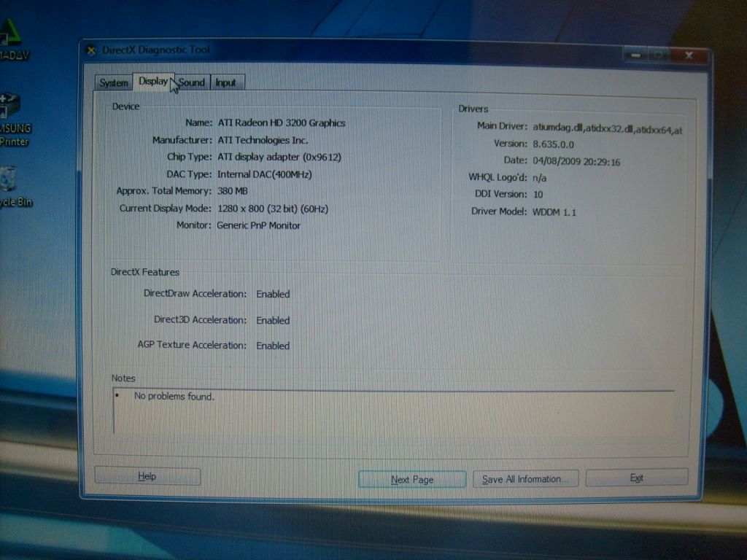747x560 pixels.
Task: Click the DirectX Diagnostic Tool title icon
Action: click(91, 50)
